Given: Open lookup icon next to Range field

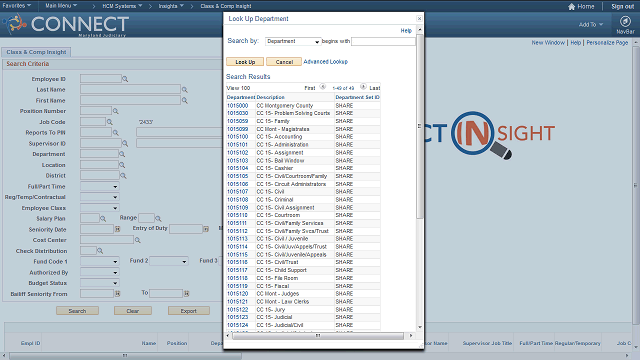Looking at the screenshot, I should pos(158,218).
